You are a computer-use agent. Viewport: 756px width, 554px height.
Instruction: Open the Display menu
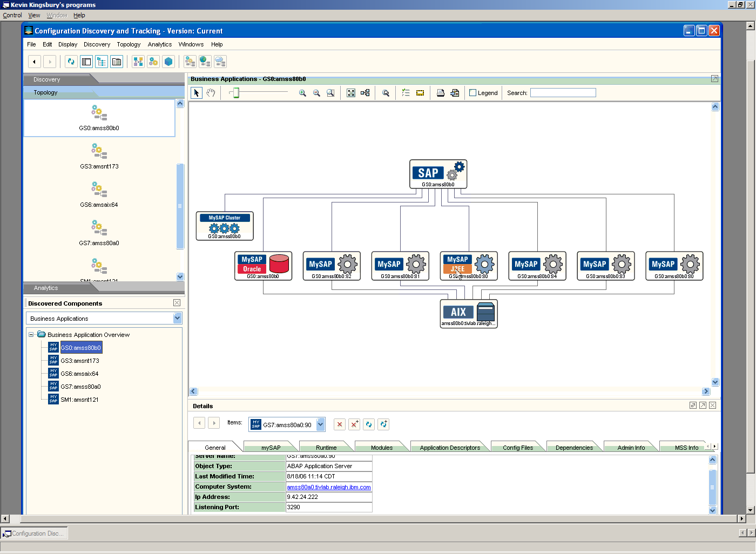click(x=67, y=44)
